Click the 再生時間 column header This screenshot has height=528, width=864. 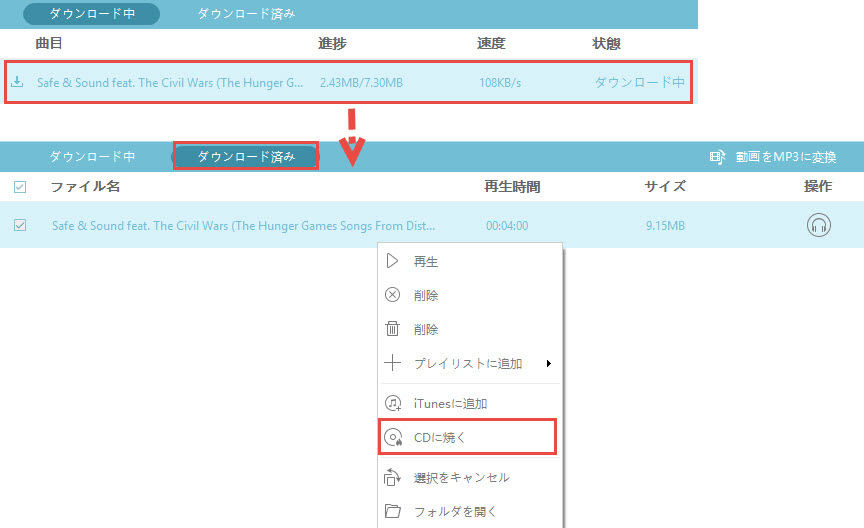(512, 186)
